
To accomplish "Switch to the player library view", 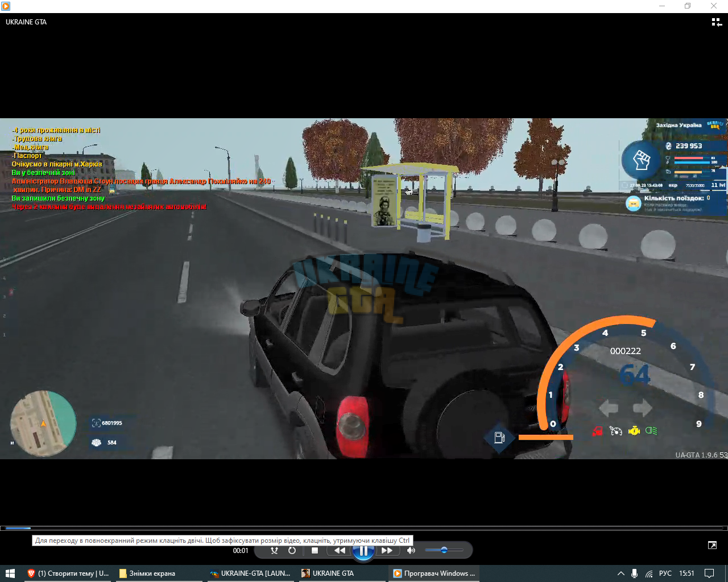I will click(x=717, y=22).
